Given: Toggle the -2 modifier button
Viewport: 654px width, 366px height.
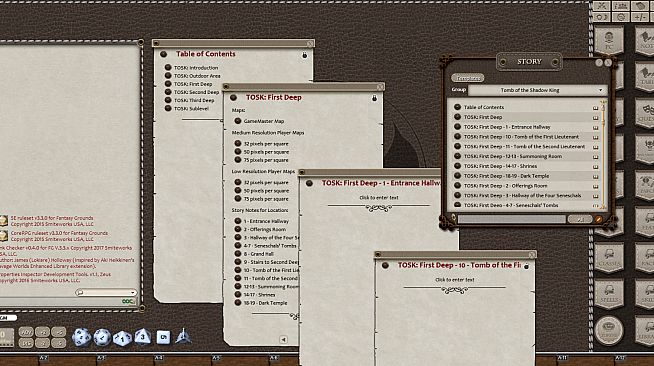Looking at the screenshot, I should [x=42, y=343].
